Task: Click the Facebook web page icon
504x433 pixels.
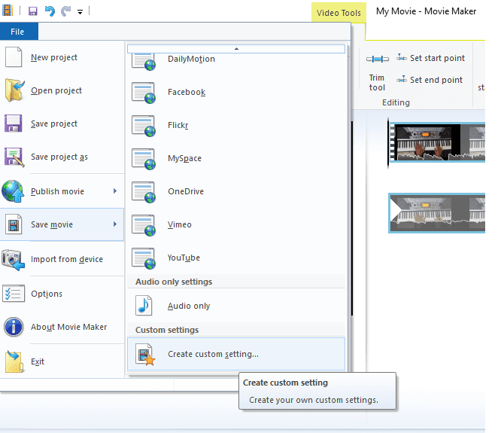Action: pyautogui.click(x=144, y=93)
